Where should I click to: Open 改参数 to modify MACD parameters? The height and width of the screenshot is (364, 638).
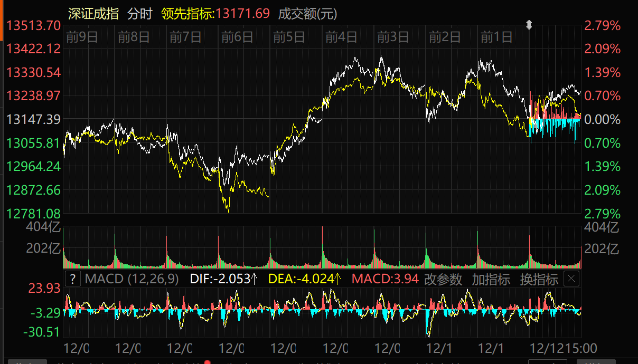pyautogui.click(x=443, y=279)
